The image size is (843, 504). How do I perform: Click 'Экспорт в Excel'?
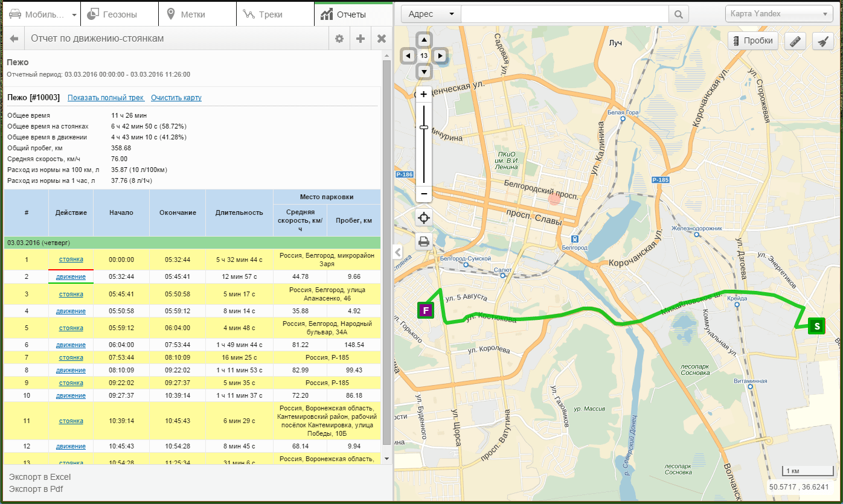[x=40, y=477]
